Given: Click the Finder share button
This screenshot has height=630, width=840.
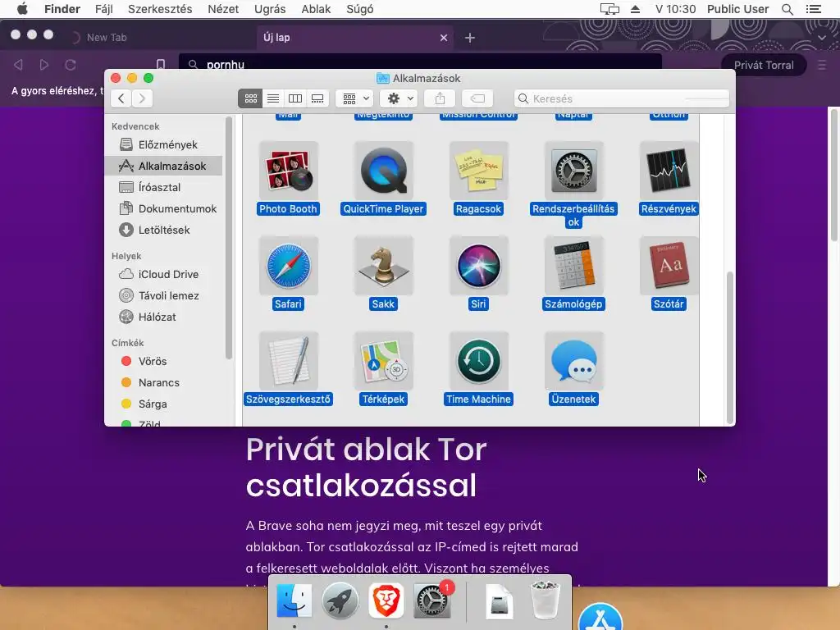Looking at the screenshot, I should [x=440, y=98].
